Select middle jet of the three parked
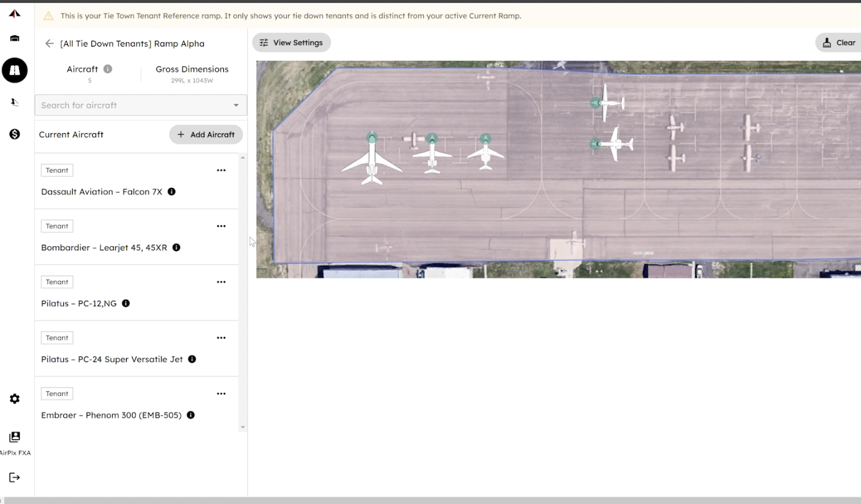Viewport: 861px width, 504px height. coord(432,153)
